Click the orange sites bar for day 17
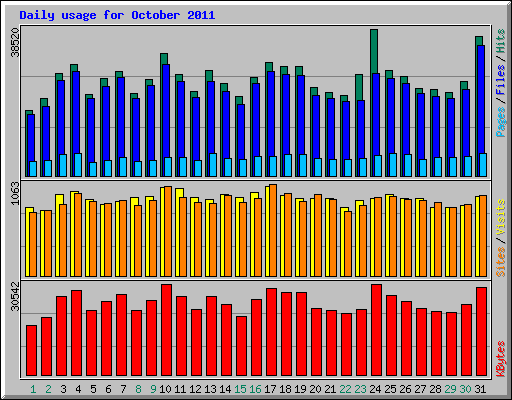This screenshot has width=512, height=400. (273, 231)
